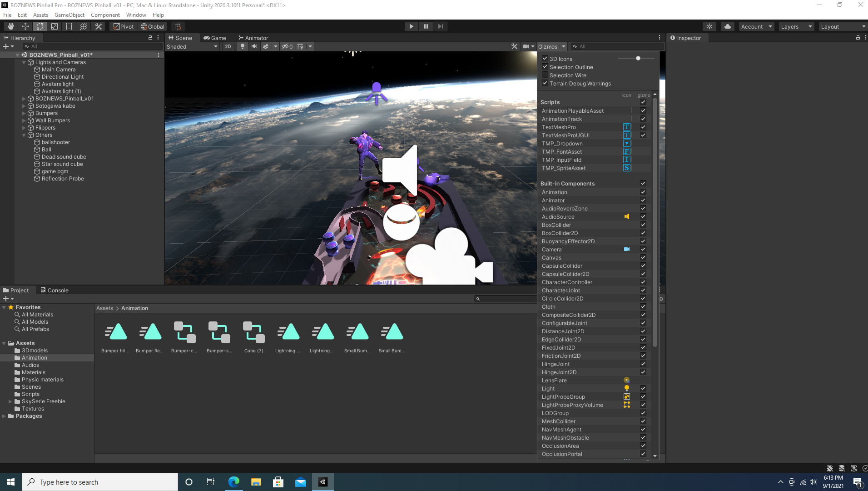
Task: Collapse the Others hierarchy group
Action: [x=24, y=135]
